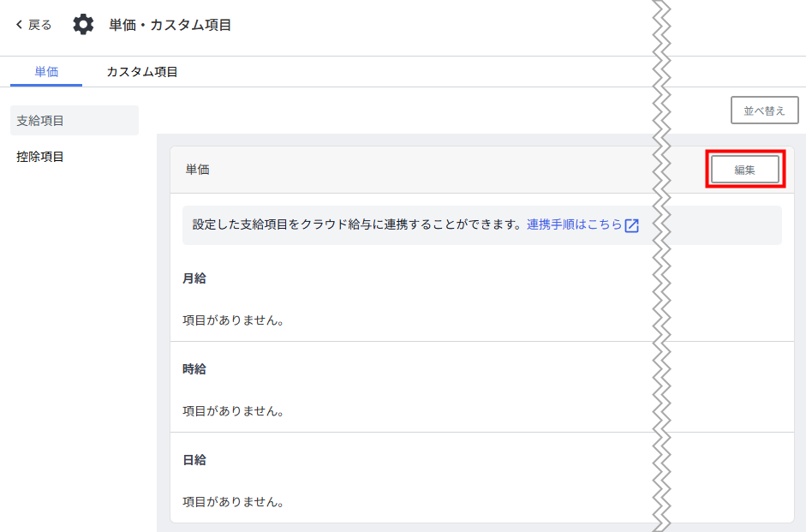The width and height of the screenshot is (806, 532).
Task: Click the back chevron arrow icon
Action: (19, 25)
